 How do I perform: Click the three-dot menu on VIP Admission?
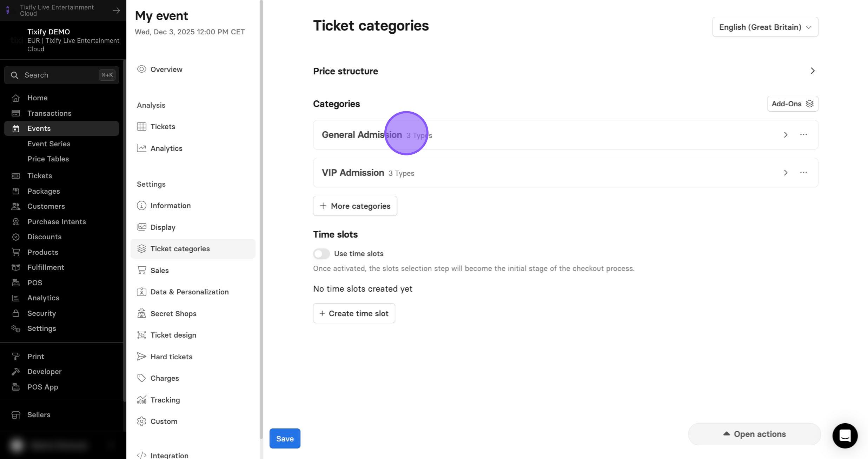click(803, 173)
